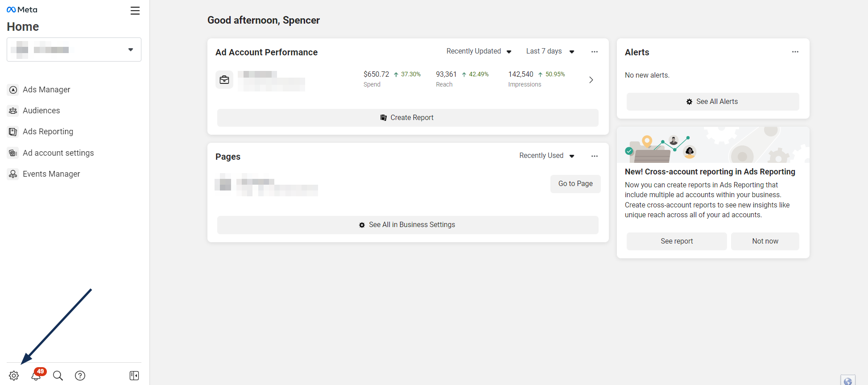Image resolution: width=868 pixels, height=385 pixels.
Task: Collapse sidebar using panel toggle icon
Action: click(x=134, y=376)
